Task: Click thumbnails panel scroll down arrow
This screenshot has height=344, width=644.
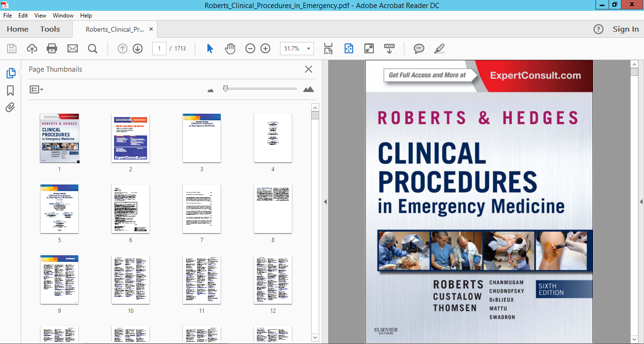Action: (x=315, y=337)
